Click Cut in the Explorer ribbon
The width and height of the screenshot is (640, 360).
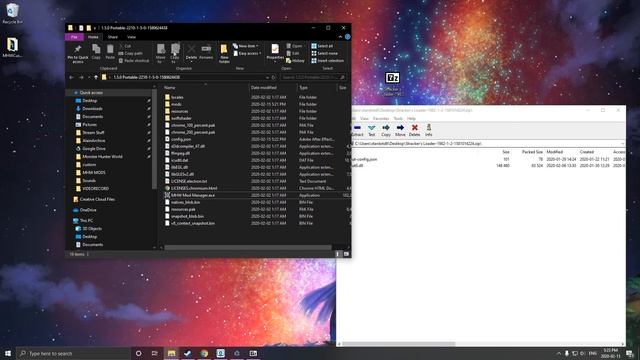coord(125,46)
